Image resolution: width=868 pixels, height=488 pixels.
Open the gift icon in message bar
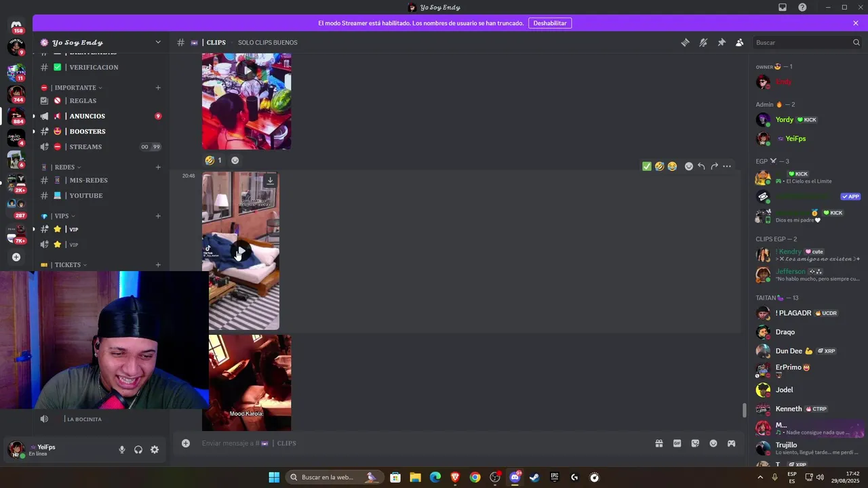coord(658,443)
